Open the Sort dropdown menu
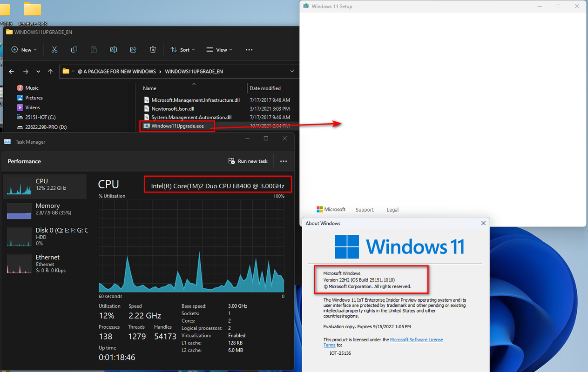The height and width of the screenshot is (372, 588). click(182, 50)
